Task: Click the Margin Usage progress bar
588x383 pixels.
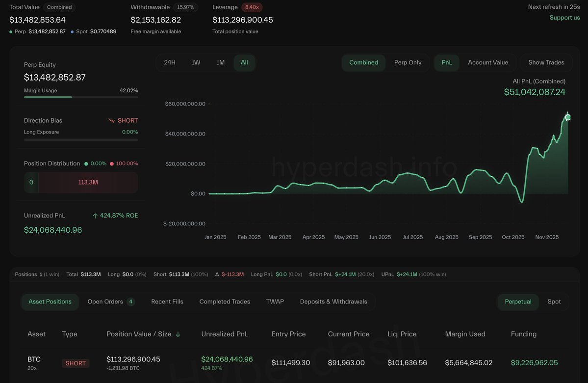Action: pyautogui.click(x=81, y=97)
